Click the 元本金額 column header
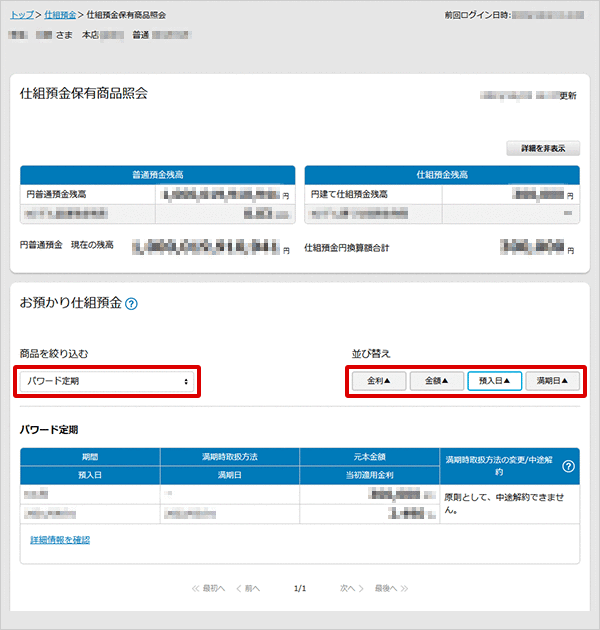The height and width of the screenshot is (630, 600). point(369,457)
